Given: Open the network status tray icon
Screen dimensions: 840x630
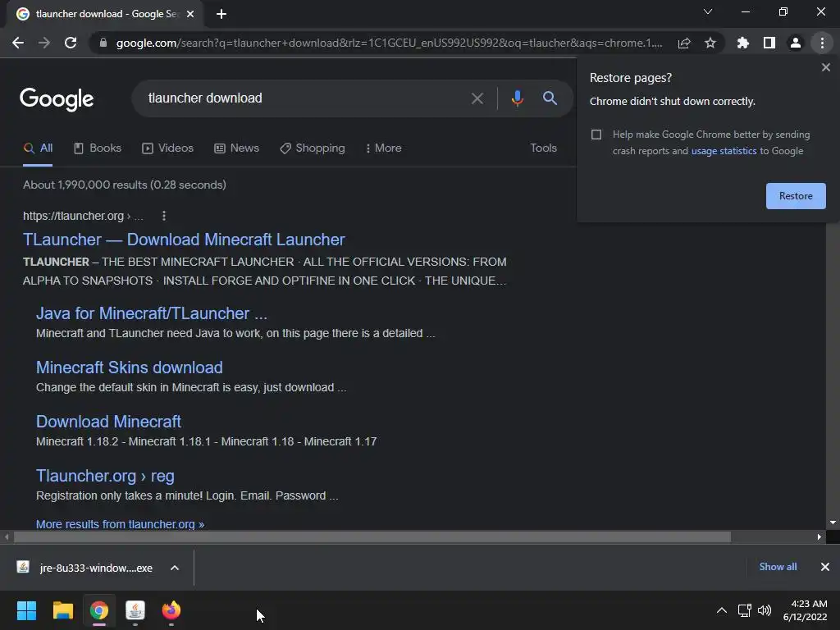Looking at the screenshot, I should 744,610.
